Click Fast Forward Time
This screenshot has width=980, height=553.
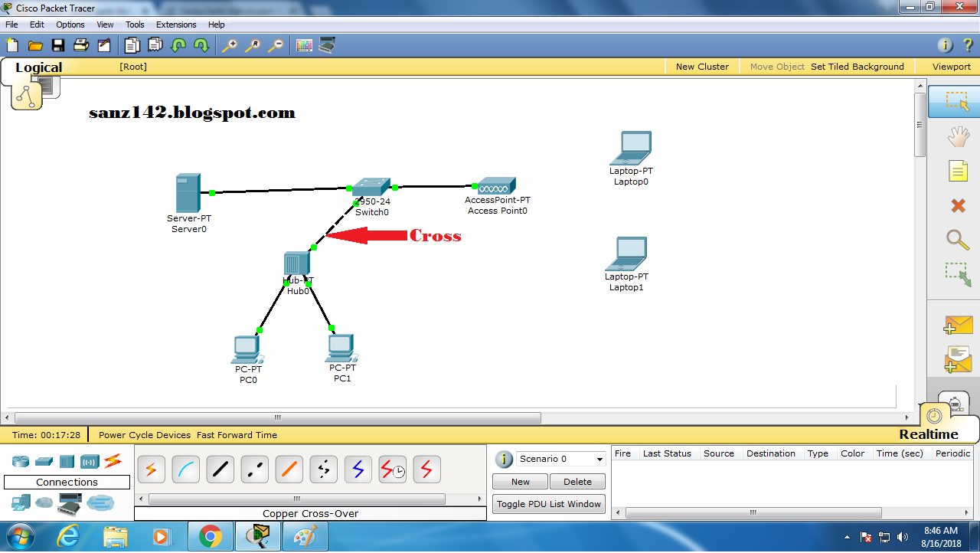click(x=237, y=434)
